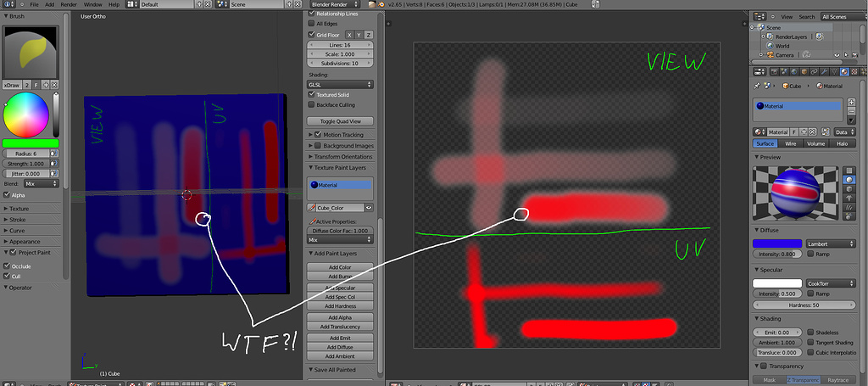Screen dimensions: 868x386
Task: Click the Add Alpha paint layer button
Action: pyautogui.click(x=340, y=317)
